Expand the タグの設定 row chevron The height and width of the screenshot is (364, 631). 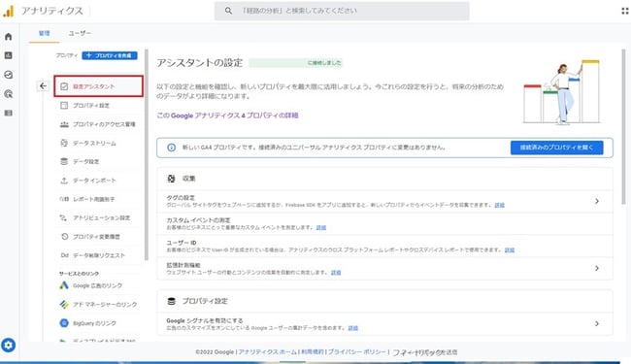(597, 201)
